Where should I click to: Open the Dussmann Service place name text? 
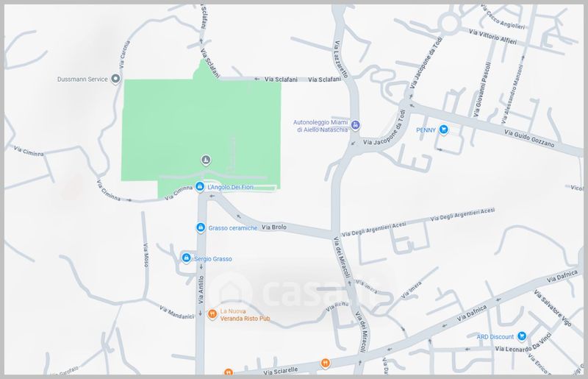(x=82, y=79)
